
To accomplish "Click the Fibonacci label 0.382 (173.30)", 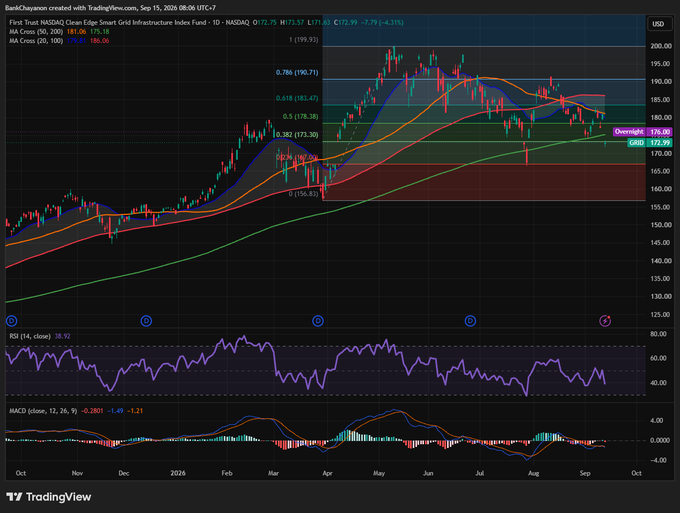I will click(297, 135).
